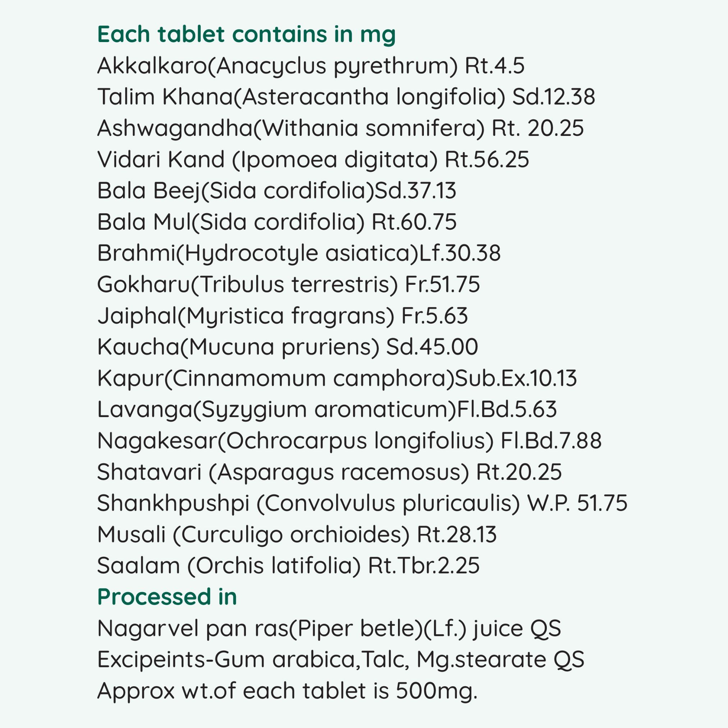
Task: Click the Musali (Curculigo orchioides) entry
Action: [x=297, y=535]
